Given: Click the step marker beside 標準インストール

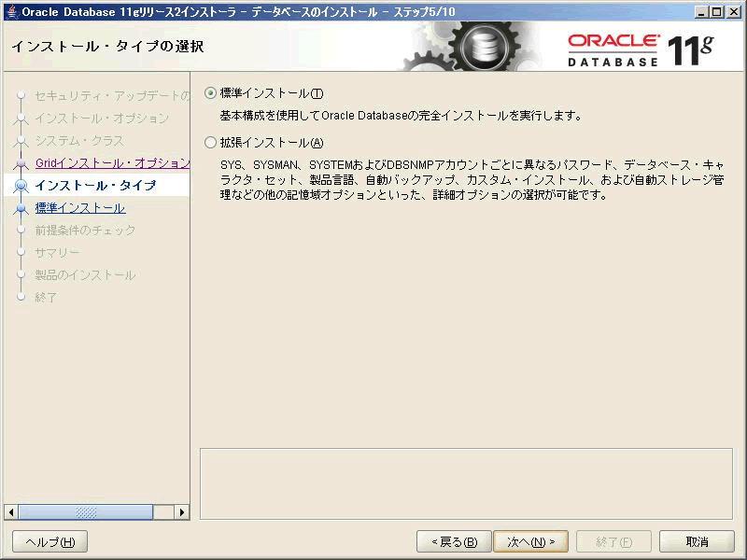Looking at the screenshot, I should (x=21, y=209).
